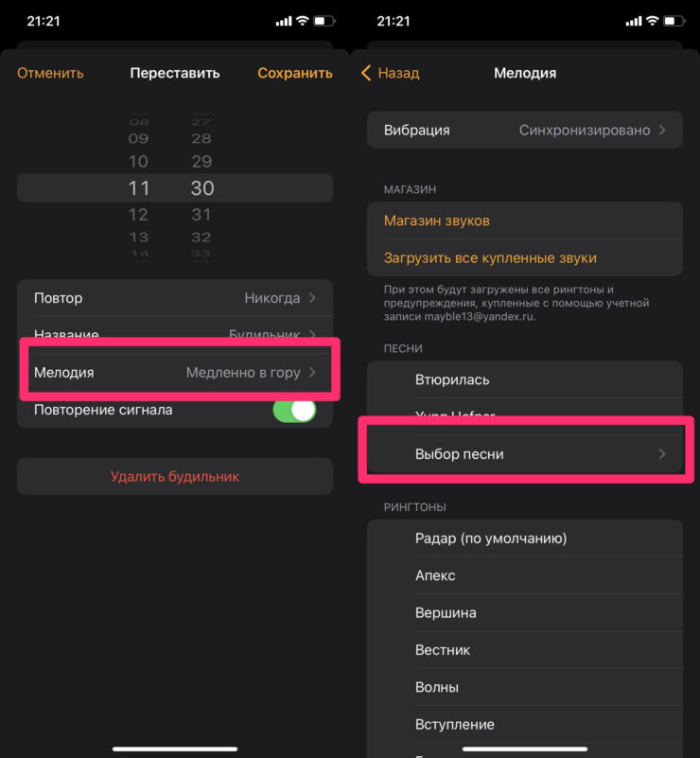Image resolution: width=700 pixels, height=758 pixels.
Task: Tap the battery icon in the right status bar
Action: pyautogui.click(x=673, y=20)
